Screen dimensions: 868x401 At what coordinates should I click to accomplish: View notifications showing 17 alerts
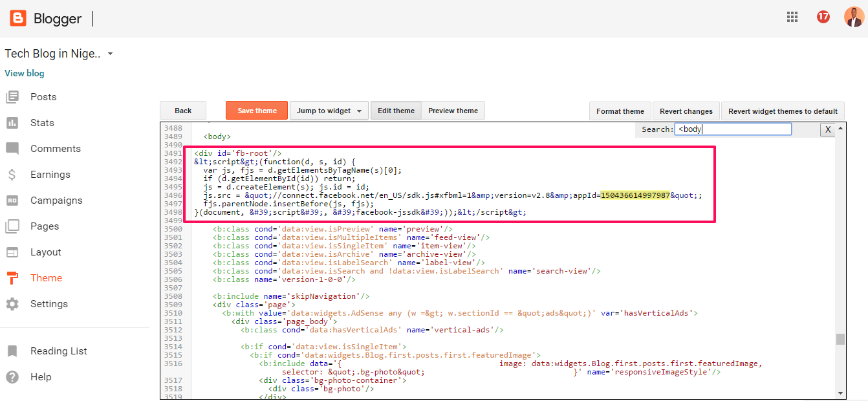(x=823, y=17)
